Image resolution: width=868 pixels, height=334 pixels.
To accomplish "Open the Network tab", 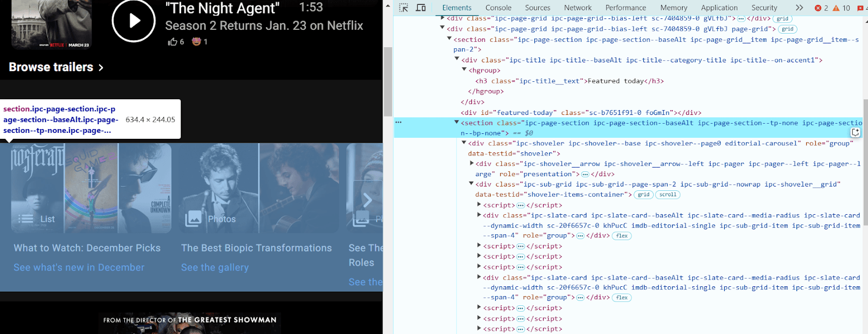I will click(578, 8).
